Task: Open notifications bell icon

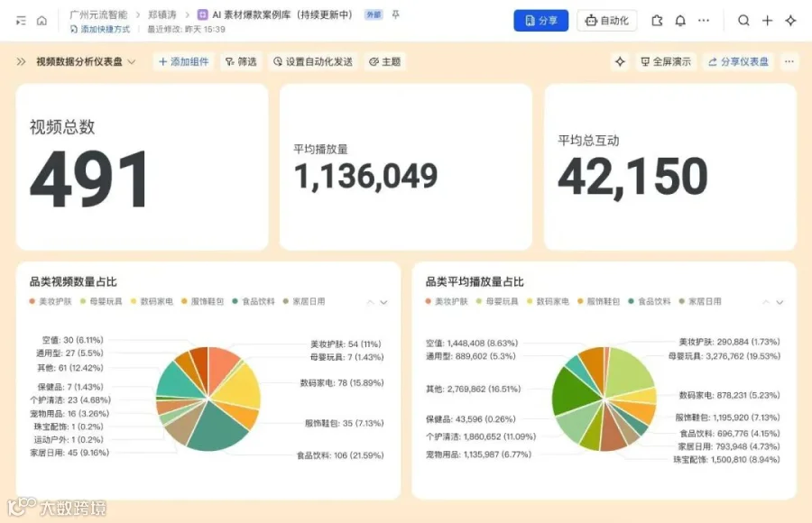Action: coord(680,21)
